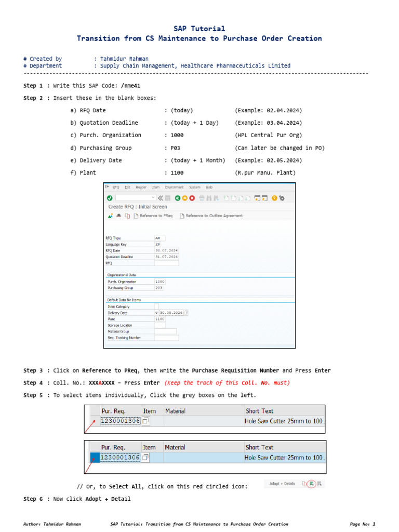Collapse the command field double-chevron icon
This screenshot has height=532, width=399.
161,198
